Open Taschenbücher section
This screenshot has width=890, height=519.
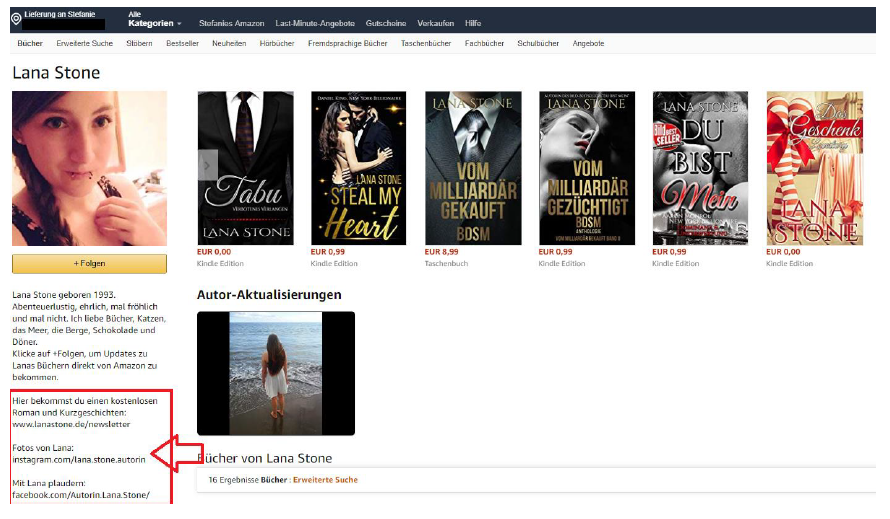click(x=426, y=43)
